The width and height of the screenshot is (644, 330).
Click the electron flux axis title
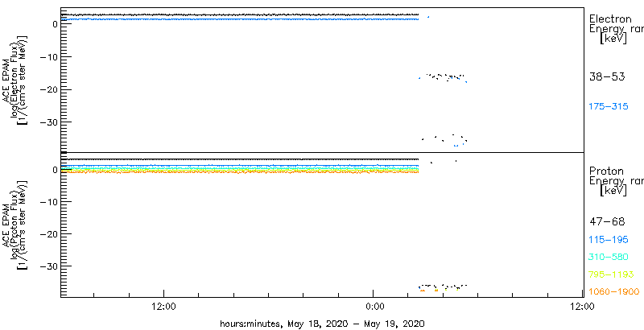tap(16, 80)
